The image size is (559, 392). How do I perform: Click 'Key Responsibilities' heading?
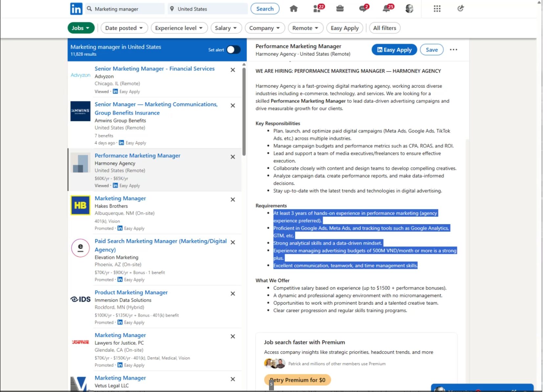278,124
